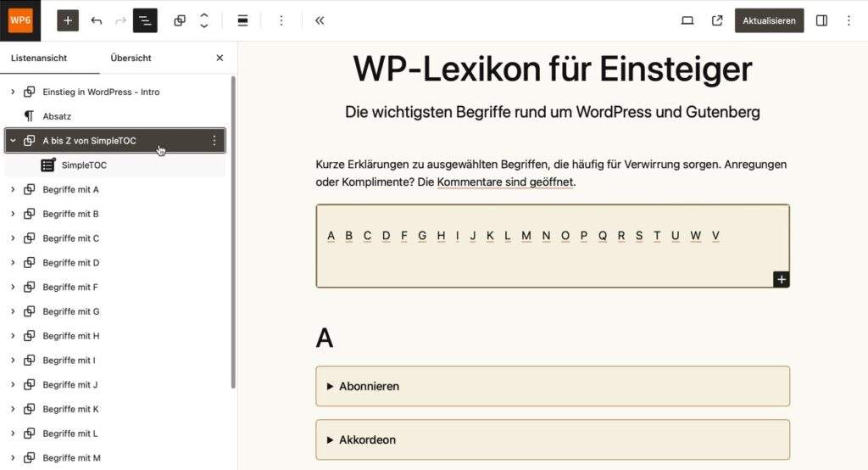Screen dimensions: 868x470
Task: Undo the last change
Action: [97, 20]
